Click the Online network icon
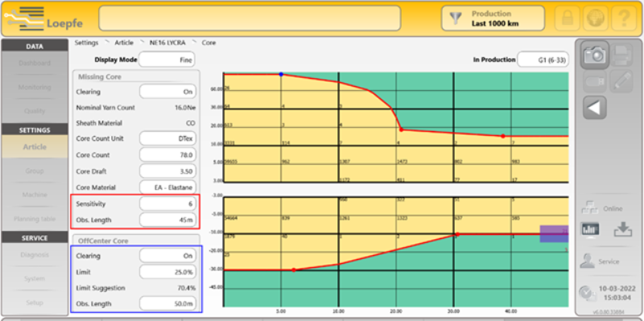Viewport: 644px width, 321px height. click(590, 208)
